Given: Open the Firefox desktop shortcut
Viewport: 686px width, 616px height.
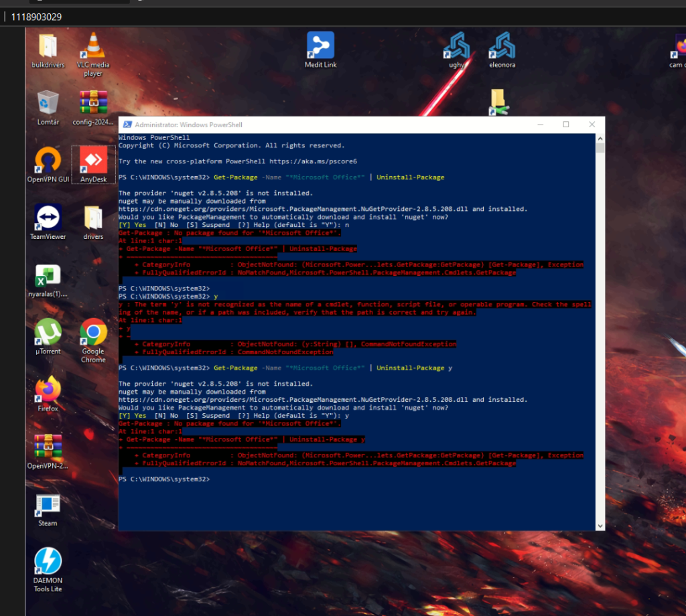Looking at the screenshot, I should (48, 390).
